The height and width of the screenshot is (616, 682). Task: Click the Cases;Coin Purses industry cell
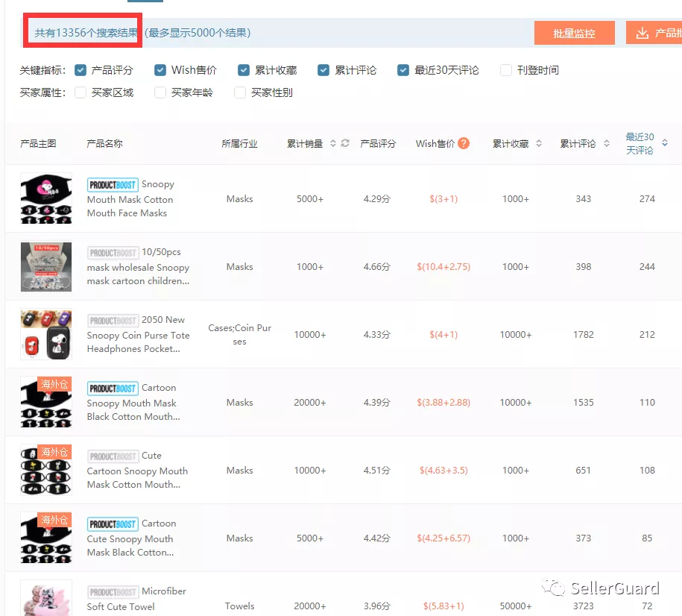tap(240, 334)
